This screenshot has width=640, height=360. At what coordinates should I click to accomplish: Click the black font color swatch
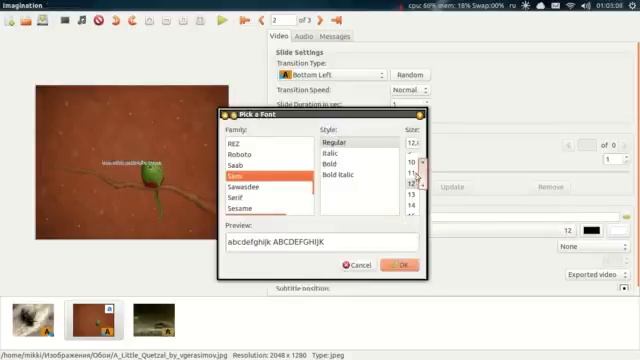click(x=591, y=231)
